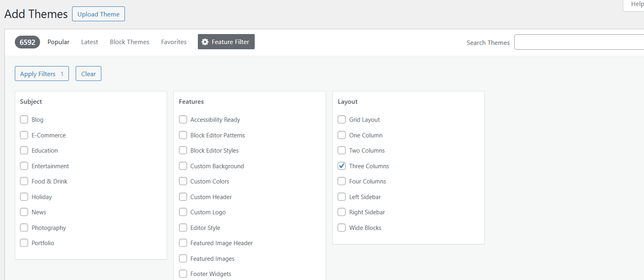
Task: Click the Clear filters button
Action: [89, 74]
